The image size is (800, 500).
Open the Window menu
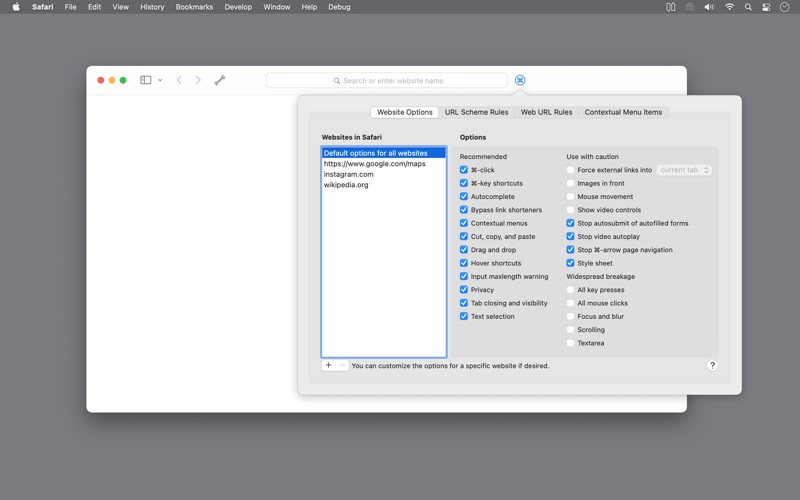coord(277,7)
